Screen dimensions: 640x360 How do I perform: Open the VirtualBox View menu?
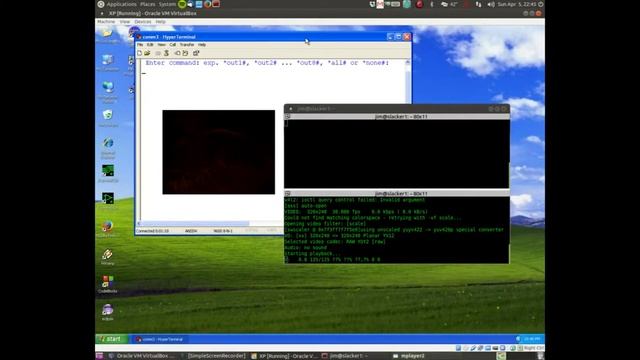[x=124, y=22]
